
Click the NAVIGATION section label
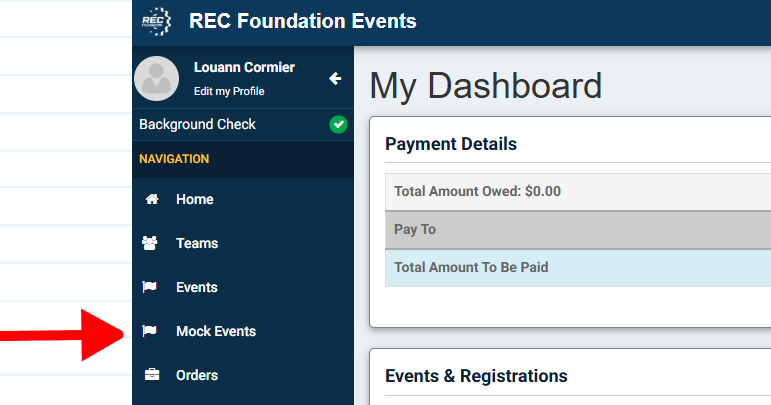(x=174, y=159)
